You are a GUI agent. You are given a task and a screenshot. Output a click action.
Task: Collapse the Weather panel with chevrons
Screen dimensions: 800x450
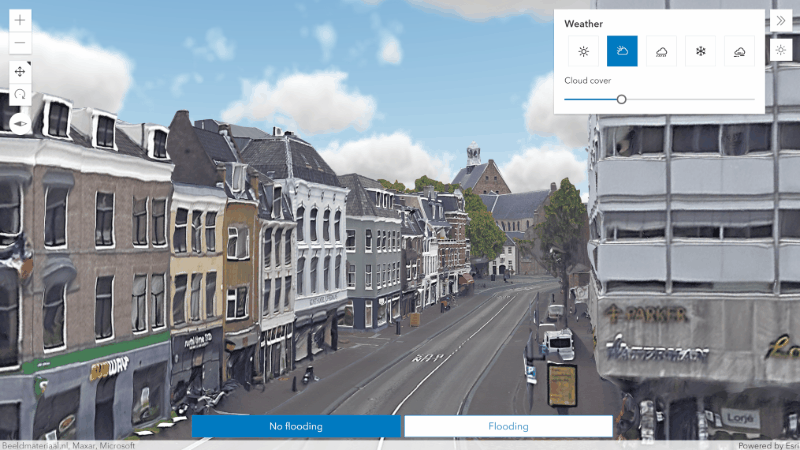(781, 21)
